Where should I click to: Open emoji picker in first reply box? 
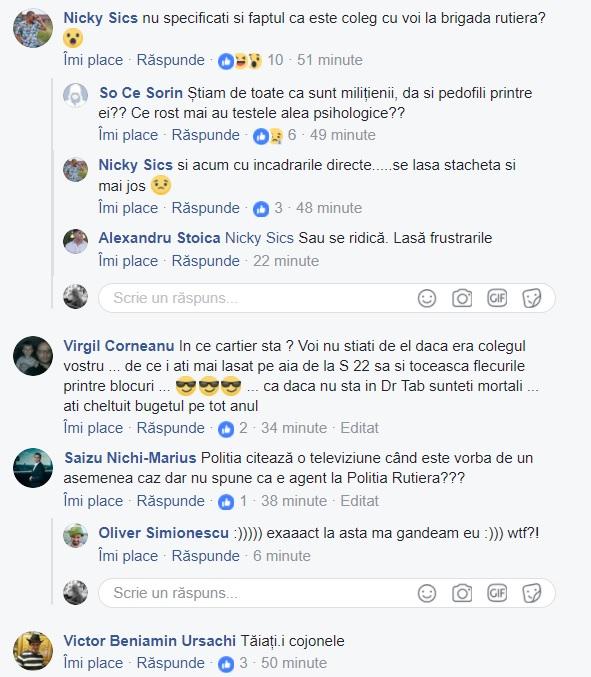[x=427, y=298]
